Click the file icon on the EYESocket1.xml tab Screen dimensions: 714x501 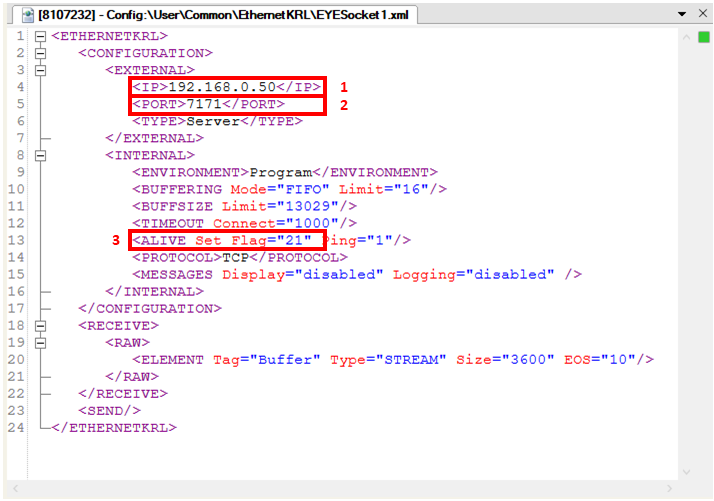(28, 15)
